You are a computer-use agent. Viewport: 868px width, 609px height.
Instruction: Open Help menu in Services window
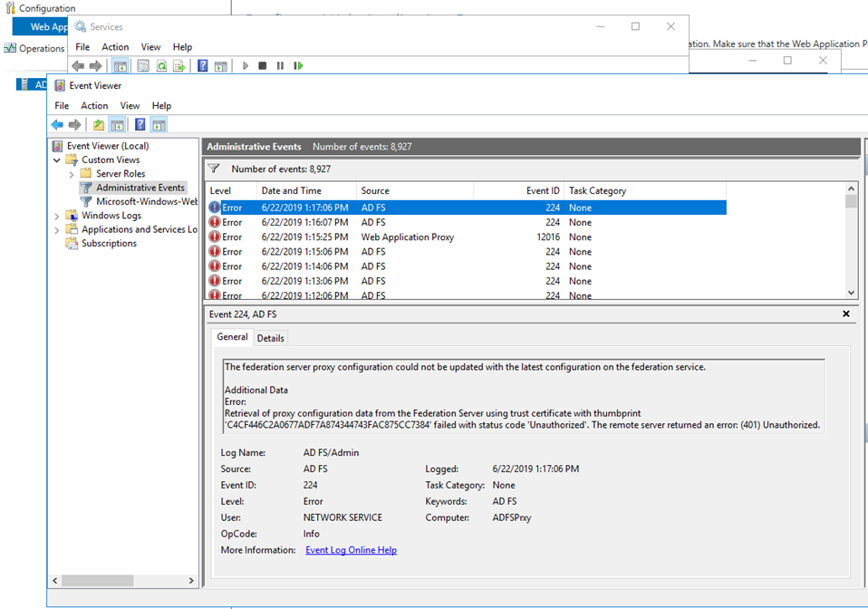pos(182,47)
